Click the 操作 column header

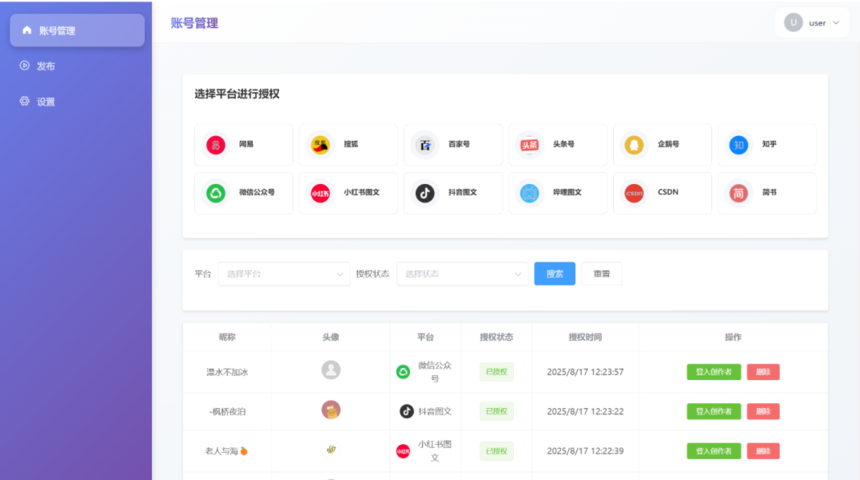coord(733,337)
